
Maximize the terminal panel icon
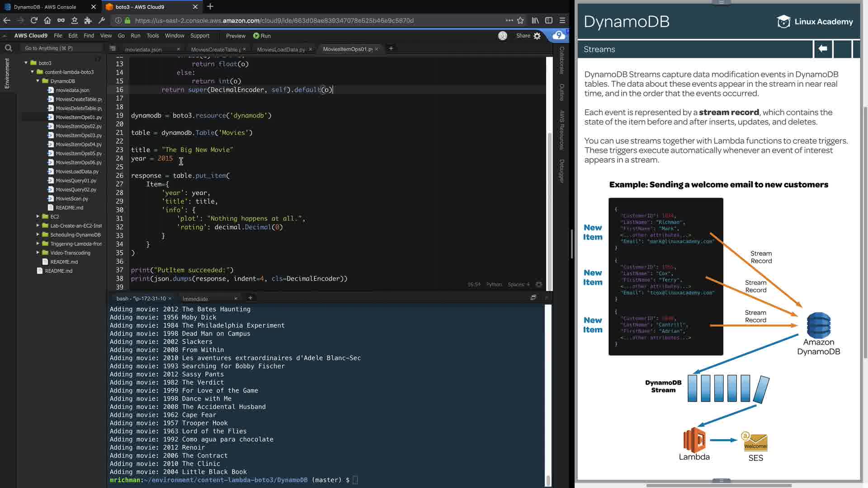coord(533,297)
